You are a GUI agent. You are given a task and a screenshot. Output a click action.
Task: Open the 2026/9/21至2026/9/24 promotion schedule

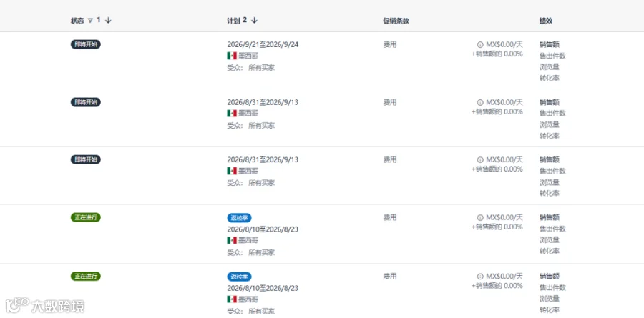[263, 45]
